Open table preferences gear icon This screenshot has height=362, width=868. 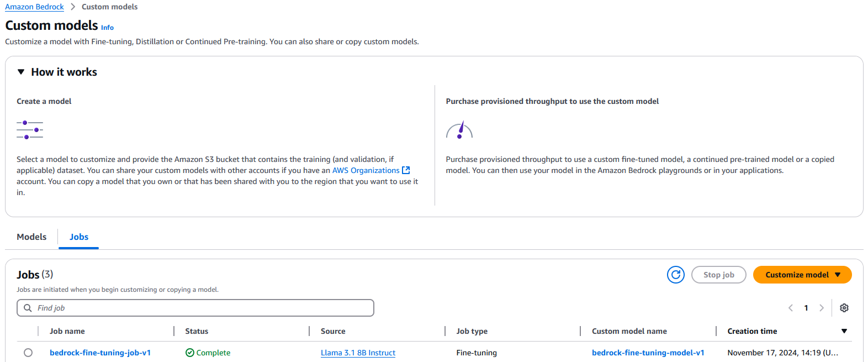[844, 308]
